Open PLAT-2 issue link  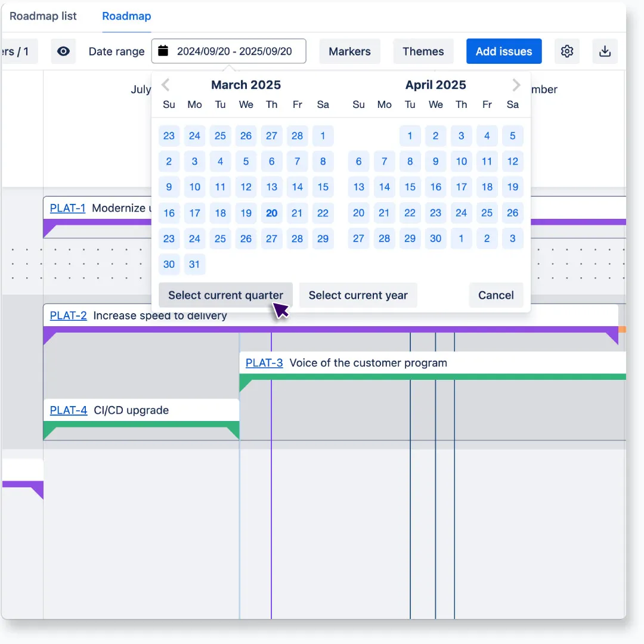point(69,315)
